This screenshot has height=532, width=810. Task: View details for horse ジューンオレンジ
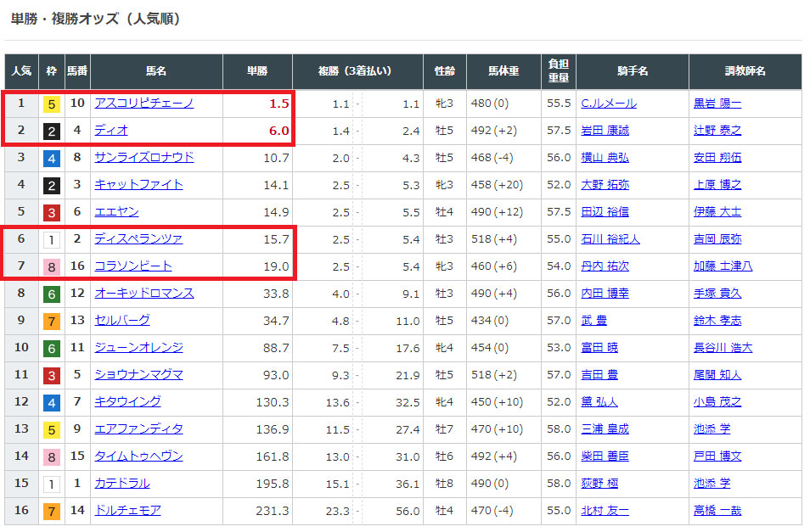coord(138,348)
